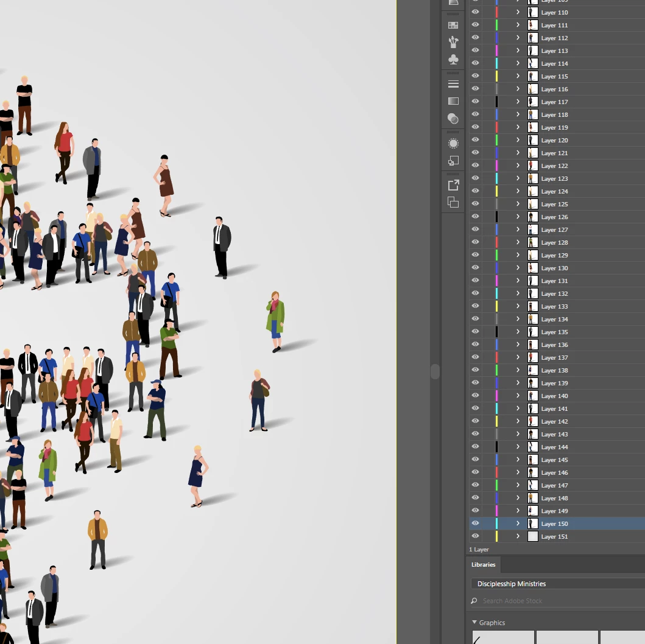This screenshot has height=644, width=645.
Task: Click Layer 140 thumbnail
Action: pos(533,396)
